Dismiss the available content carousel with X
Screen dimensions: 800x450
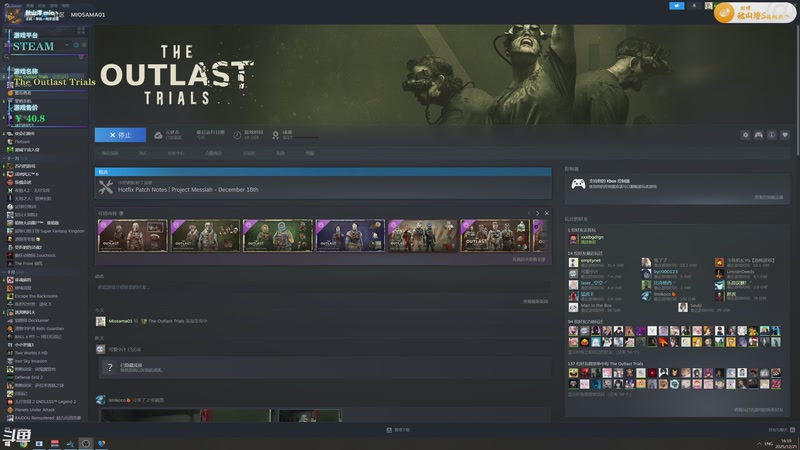pyautogui.click(x=546, y=213)
